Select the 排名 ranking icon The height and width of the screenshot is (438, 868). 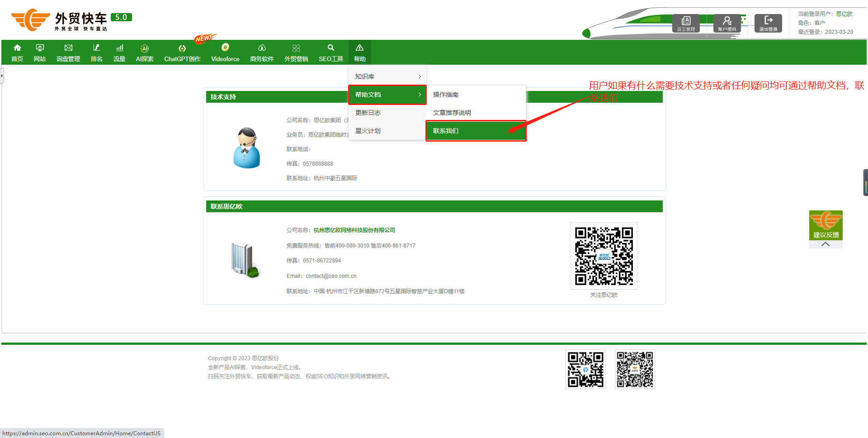(96, 48)
